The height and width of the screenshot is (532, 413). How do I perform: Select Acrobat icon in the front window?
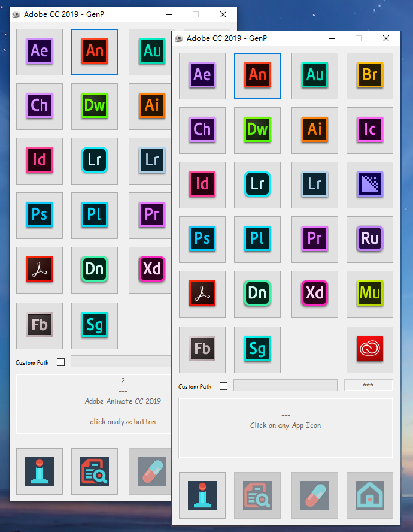[202, 294]
